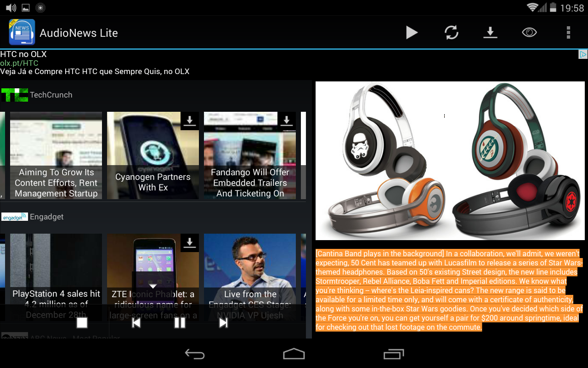Open the HTC no OLX ad headline

(23, 54)
